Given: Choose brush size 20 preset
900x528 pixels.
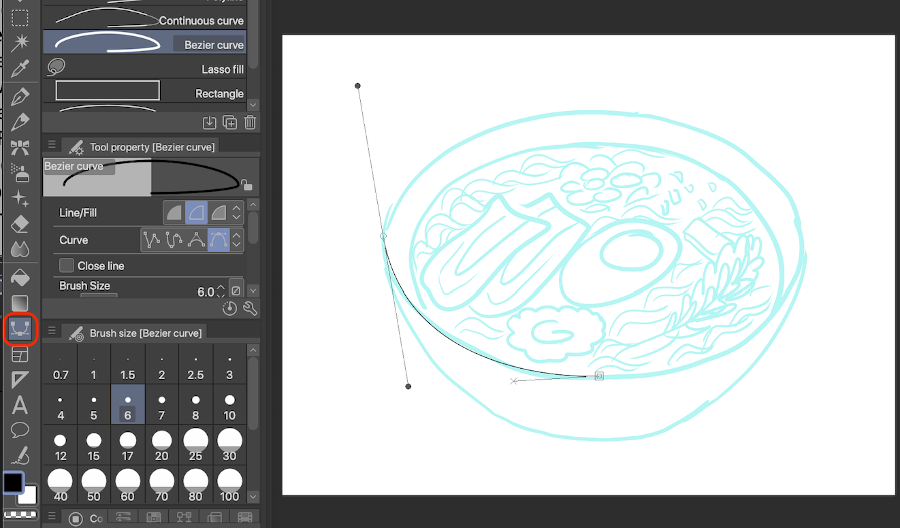Looking at the screenshot, I should coord(161,447).
